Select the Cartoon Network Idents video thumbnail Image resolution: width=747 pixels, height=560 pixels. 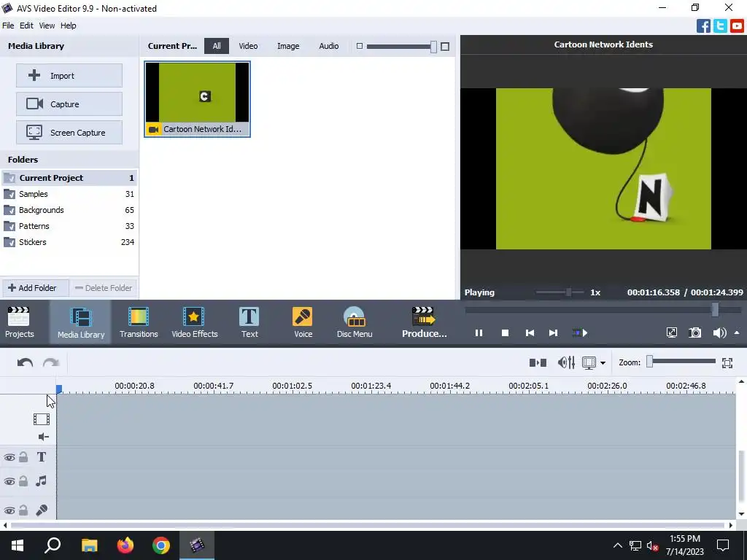coord(197,99)
